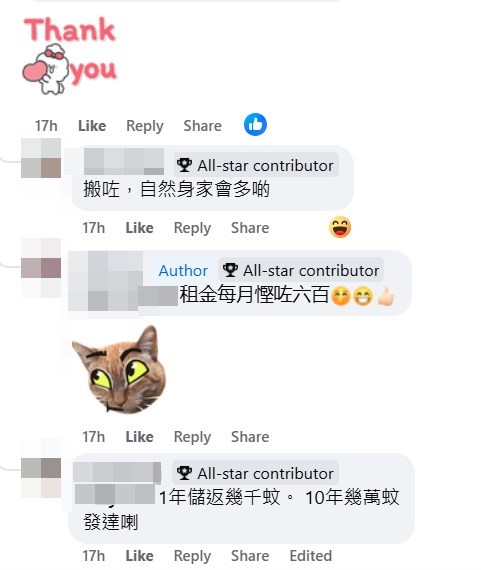This screenshot has width=481, height=570.
Task: Click trophy icon next to Author label
Action: (230, 270)
